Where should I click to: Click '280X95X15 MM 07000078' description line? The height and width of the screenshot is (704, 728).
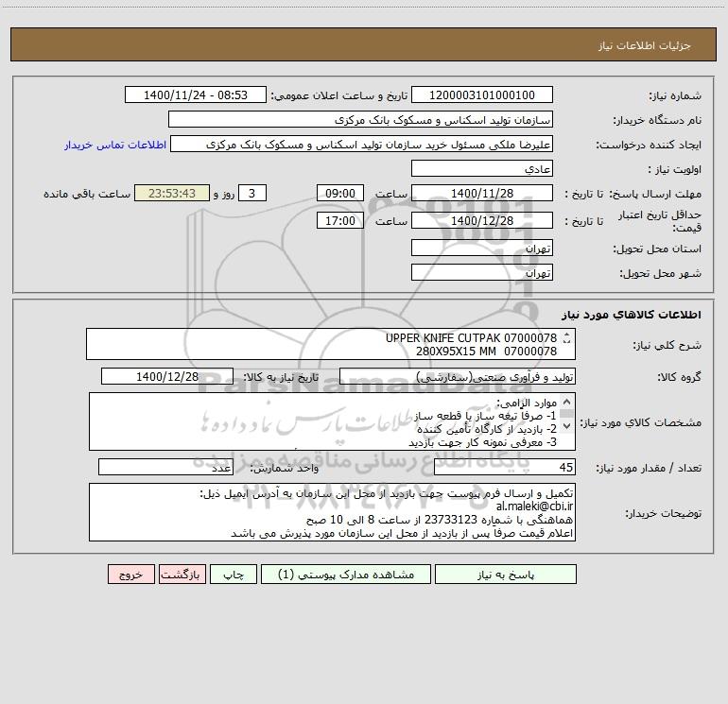click(x=486, y=352)
